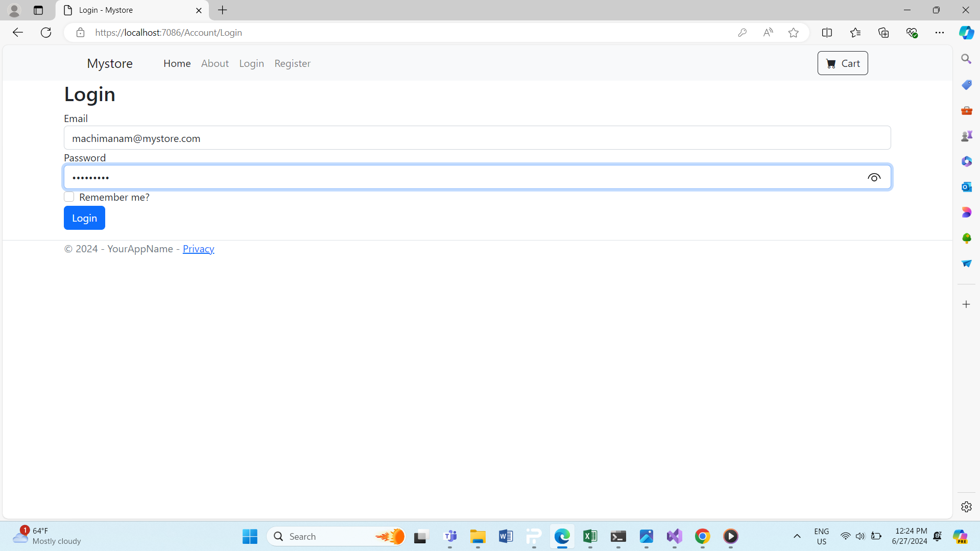The height and width of the screenshot is (551, 980).
Task: Open the Favorites list
Action: (855, 33)
